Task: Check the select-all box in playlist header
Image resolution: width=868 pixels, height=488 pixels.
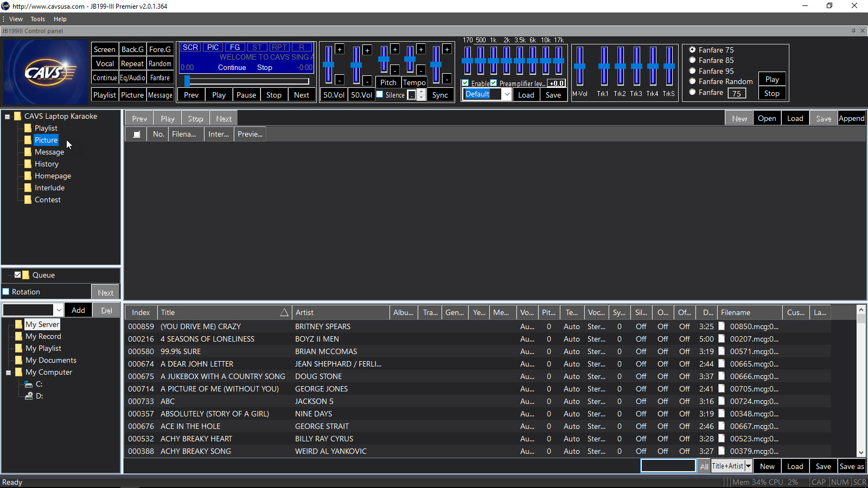Action: click(137, 134)
